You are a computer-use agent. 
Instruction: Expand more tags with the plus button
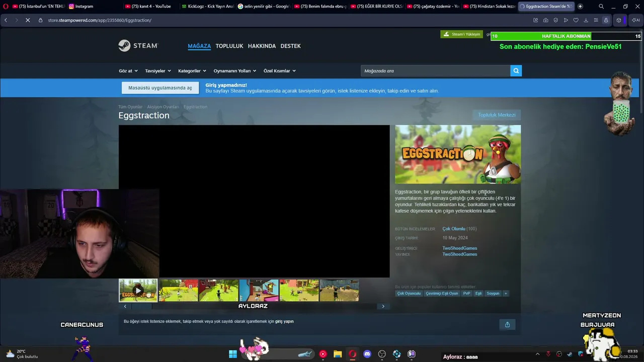506,294
